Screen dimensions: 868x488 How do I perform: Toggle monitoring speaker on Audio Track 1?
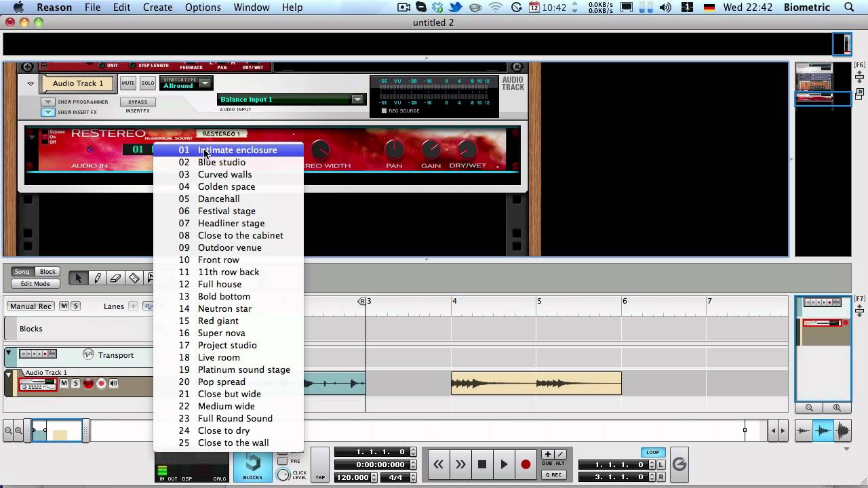(x=113, y=384)
